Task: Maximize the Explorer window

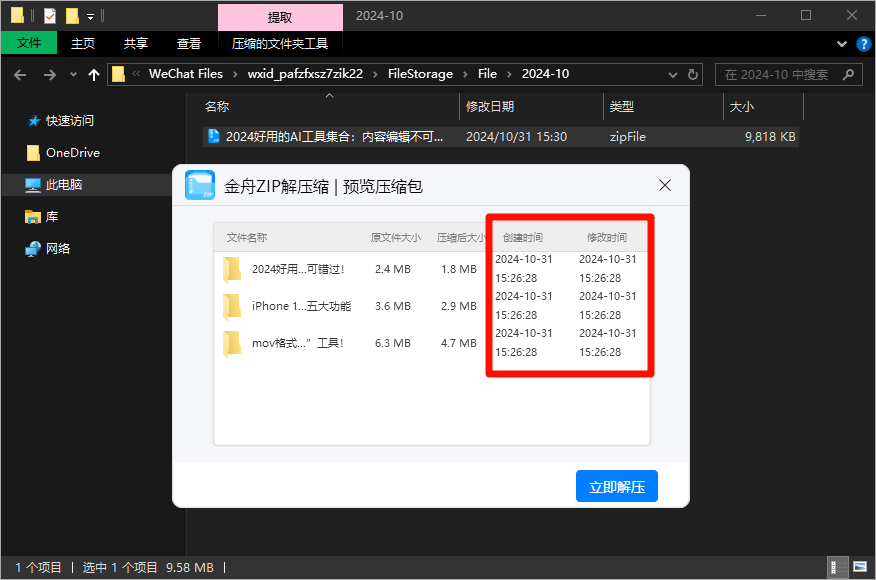Action: point(806,15)
